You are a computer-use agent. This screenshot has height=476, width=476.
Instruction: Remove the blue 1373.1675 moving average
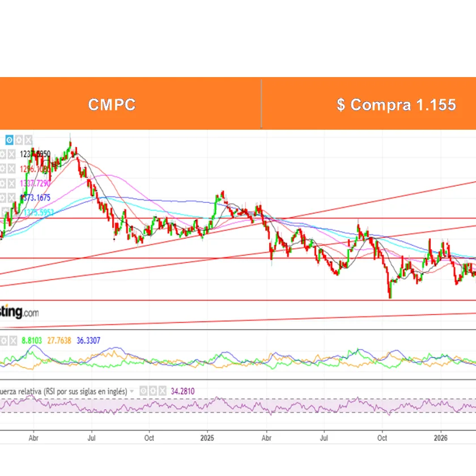(12, 198)
